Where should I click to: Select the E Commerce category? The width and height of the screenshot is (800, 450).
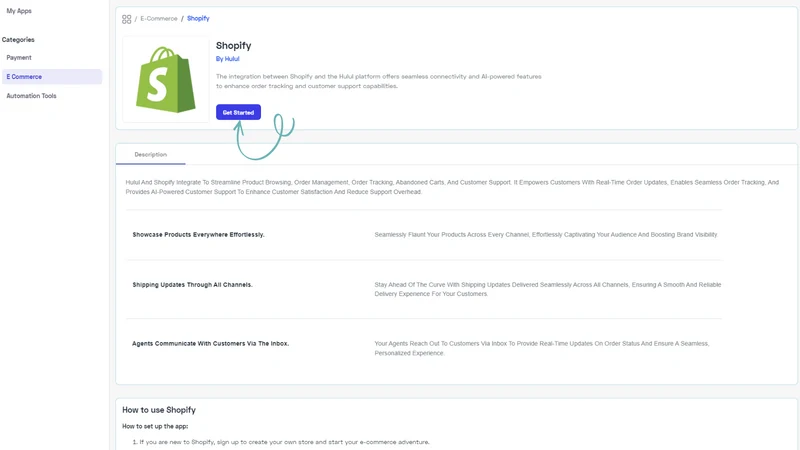pos(51,77)
